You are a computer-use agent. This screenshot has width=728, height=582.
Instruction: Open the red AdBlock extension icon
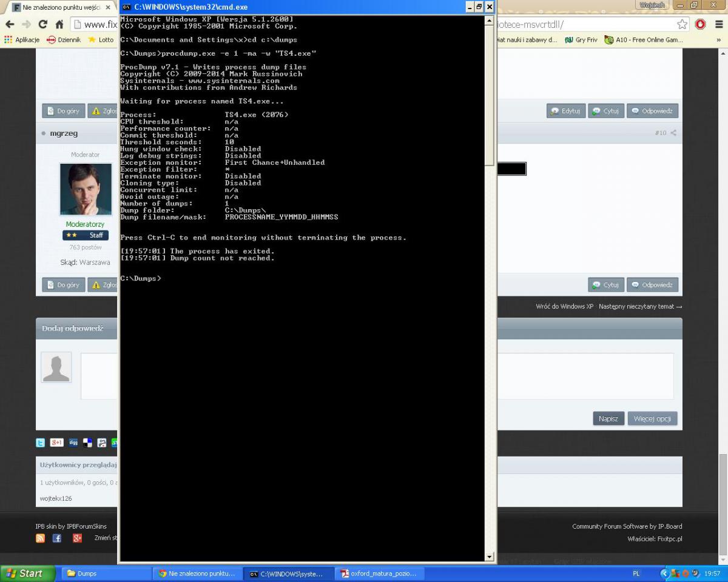pos(701,24)
